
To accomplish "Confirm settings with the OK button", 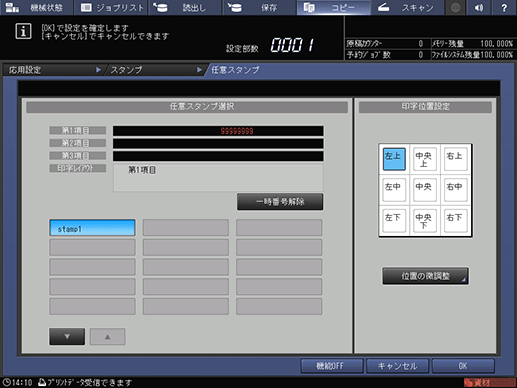I will [463, 366].
